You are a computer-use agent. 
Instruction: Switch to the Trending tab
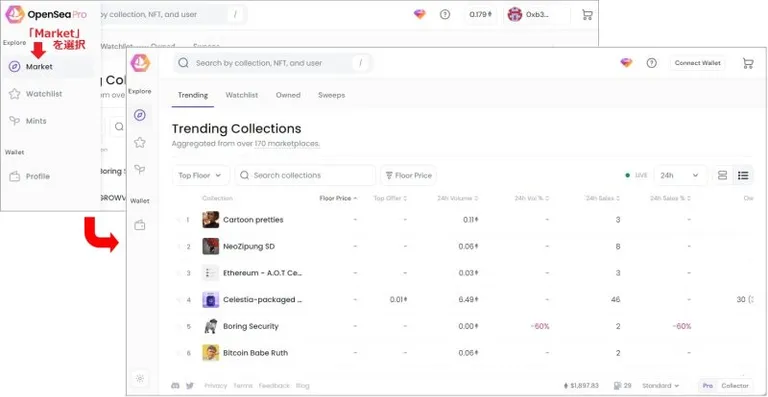[192, 95]
